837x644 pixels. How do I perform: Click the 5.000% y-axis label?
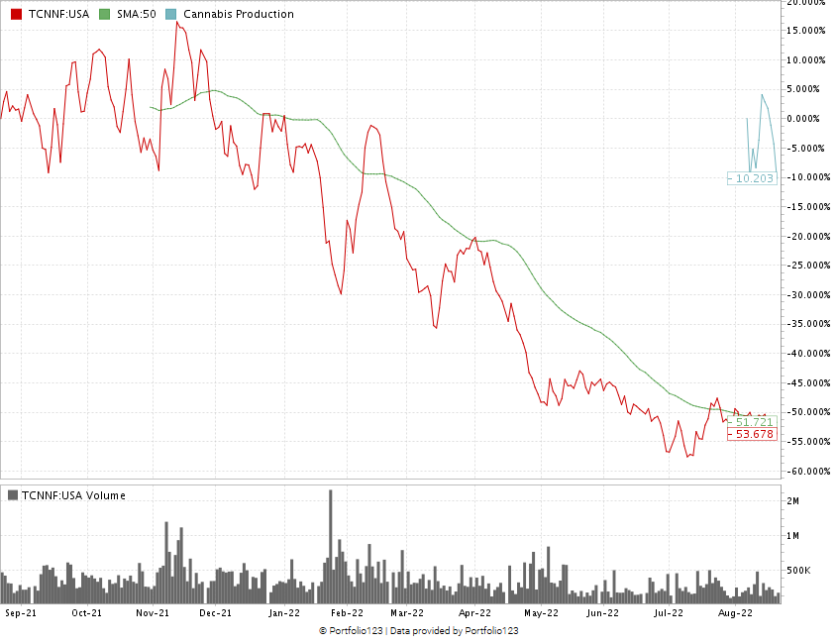pyautogui.click(x=803, y=89)
